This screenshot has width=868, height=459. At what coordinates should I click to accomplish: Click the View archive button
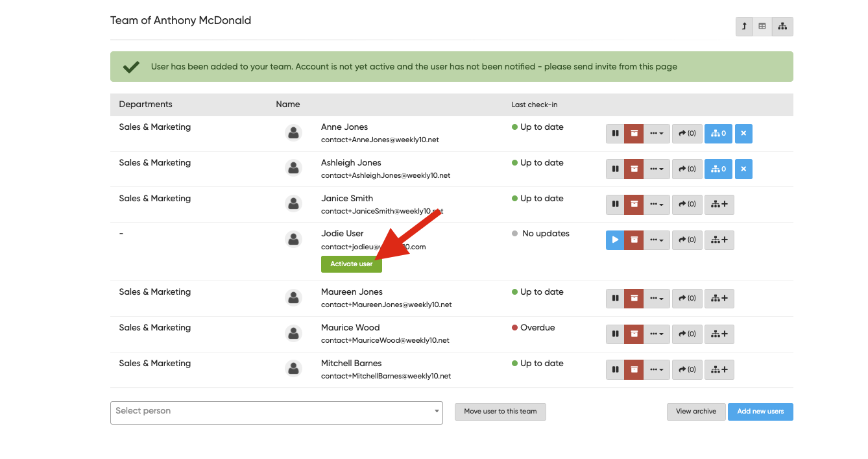pos(695,412)
